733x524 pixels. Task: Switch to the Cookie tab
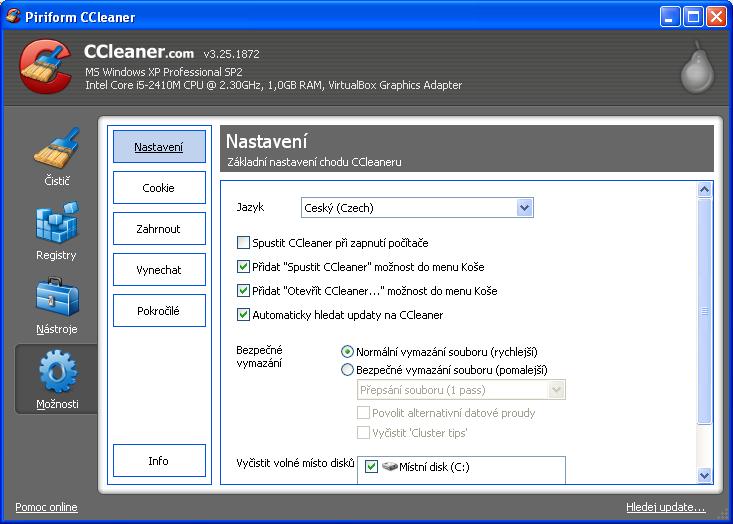(x=158, y=188)
